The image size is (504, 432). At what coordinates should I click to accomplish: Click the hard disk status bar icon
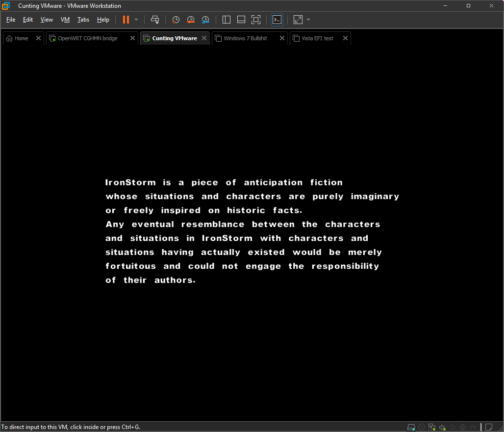pos(411,427)
